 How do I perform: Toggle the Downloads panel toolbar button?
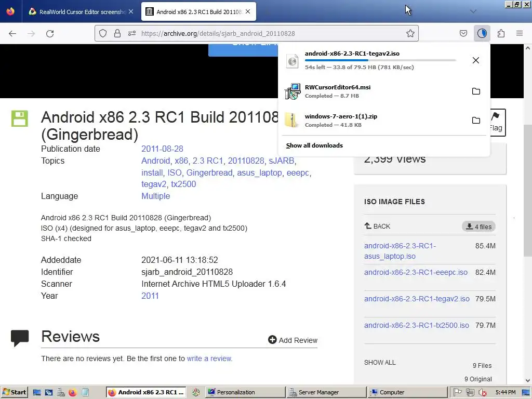(x=482, y=33)
